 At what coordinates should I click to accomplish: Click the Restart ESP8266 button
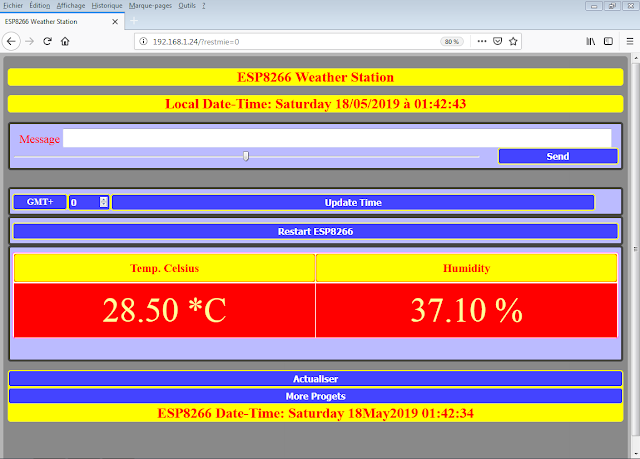pyautogui.click(x=316, y=231)
